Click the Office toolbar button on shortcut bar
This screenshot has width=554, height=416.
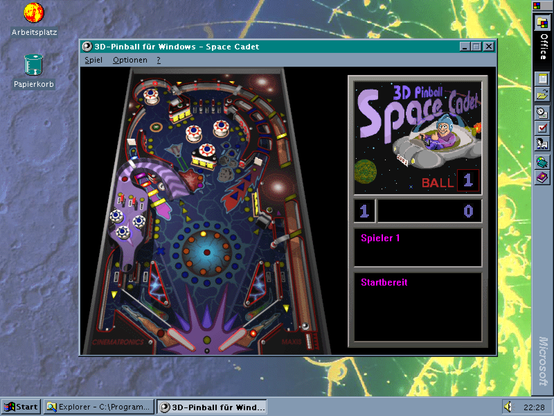(x=542, y=24)
